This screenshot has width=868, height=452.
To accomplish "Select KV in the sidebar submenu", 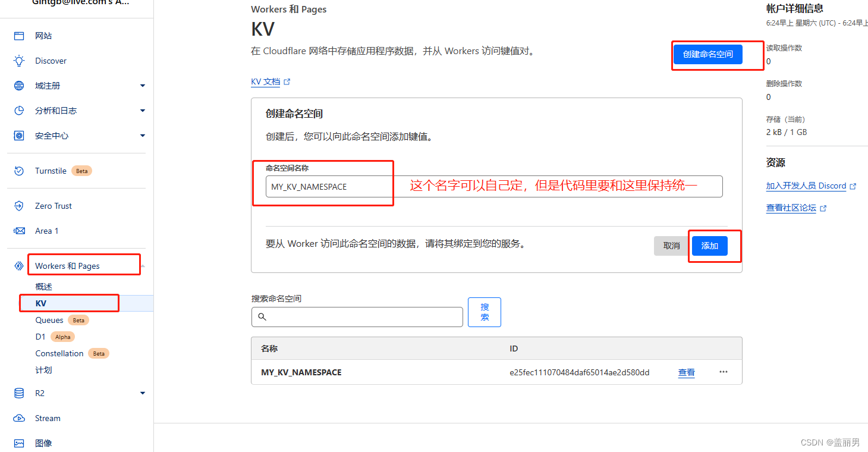I will (40, 303).
